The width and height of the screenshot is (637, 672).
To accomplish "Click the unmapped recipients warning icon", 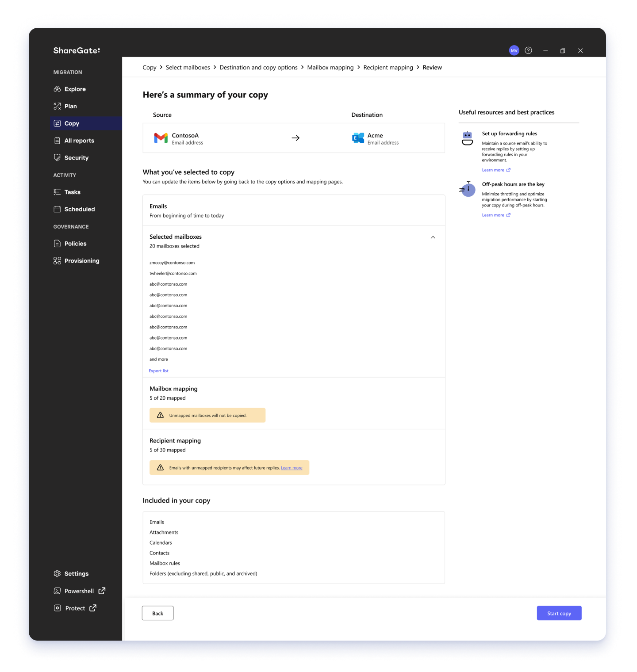I will tap(160, 467).
